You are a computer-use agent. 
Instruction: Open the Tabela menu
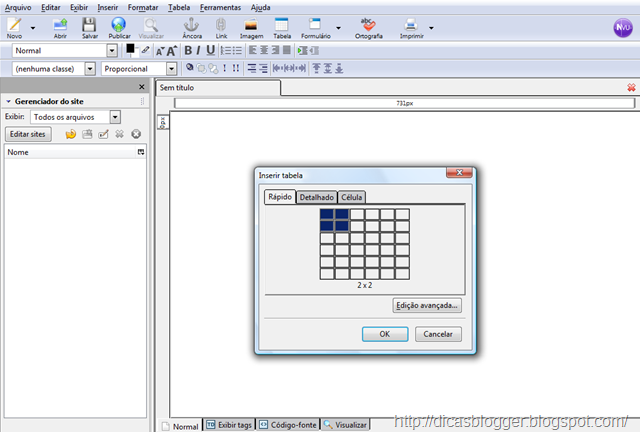[179, 7]
